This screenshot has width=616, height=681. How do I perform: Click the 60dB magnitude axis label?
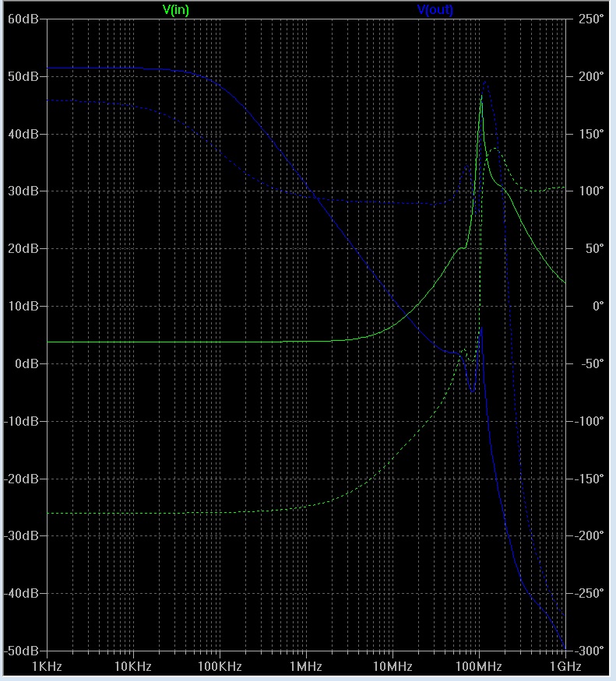(x=23, y=19)
